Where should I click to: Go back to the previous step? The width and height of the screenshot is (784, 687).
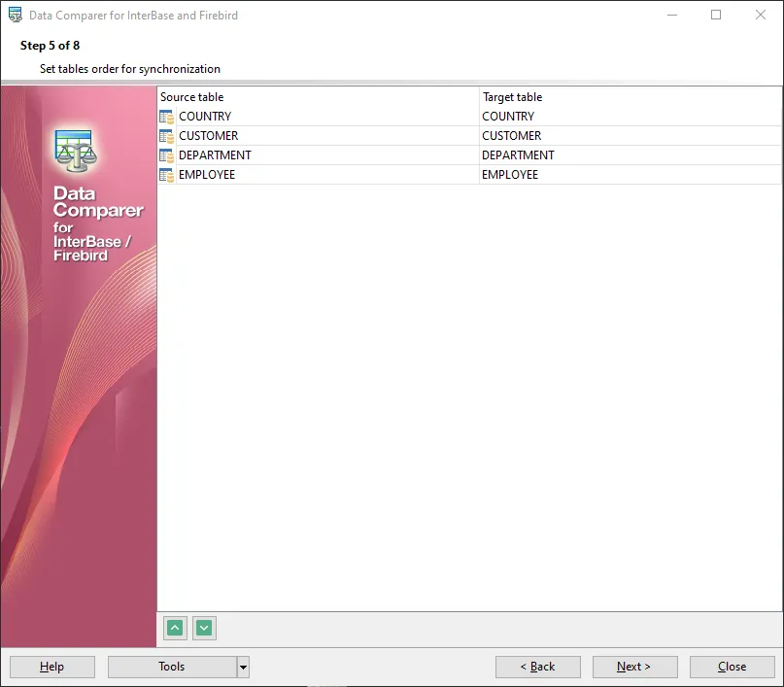(x=538, y=667)
